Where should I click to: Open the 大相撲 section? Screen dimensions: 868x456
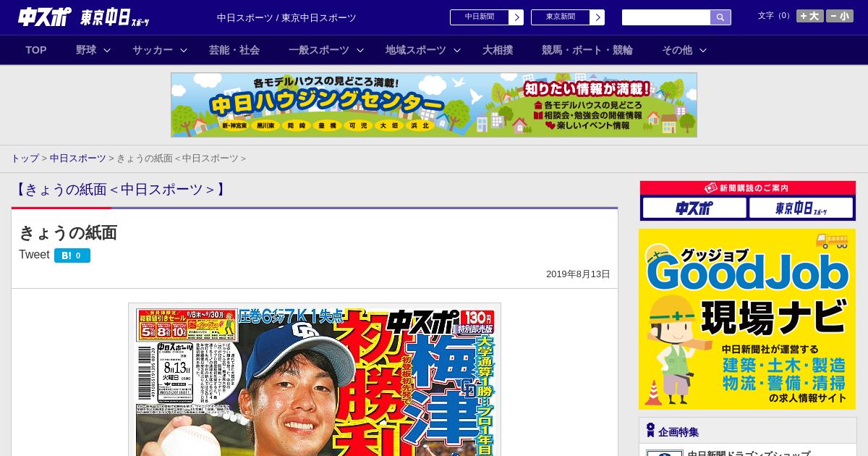(498, 50)
